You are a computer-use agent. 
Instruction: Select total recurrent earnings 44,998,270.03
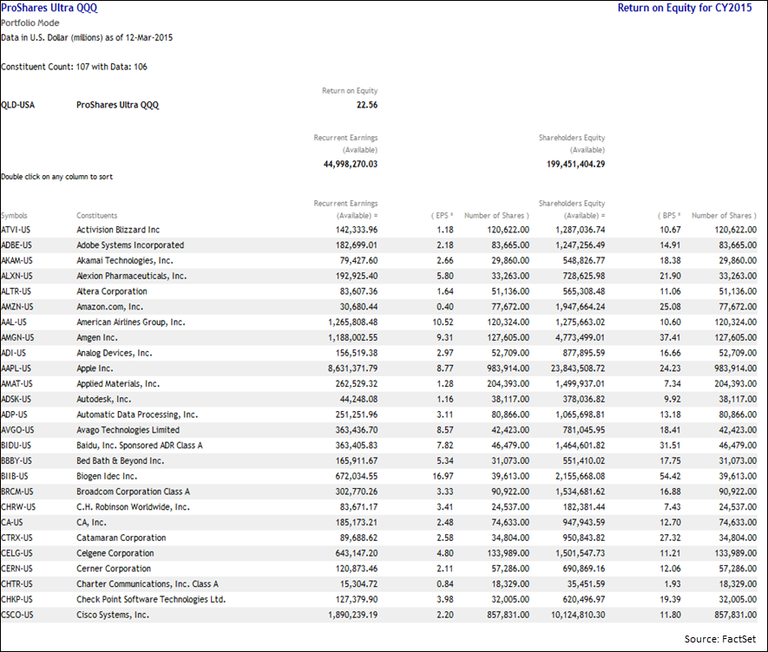click(350, 164)
